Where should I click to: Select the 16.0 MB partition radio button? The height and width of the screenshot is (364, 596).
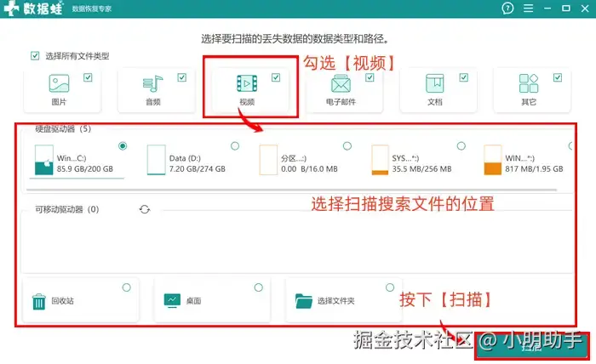click(x=347, y=145)
